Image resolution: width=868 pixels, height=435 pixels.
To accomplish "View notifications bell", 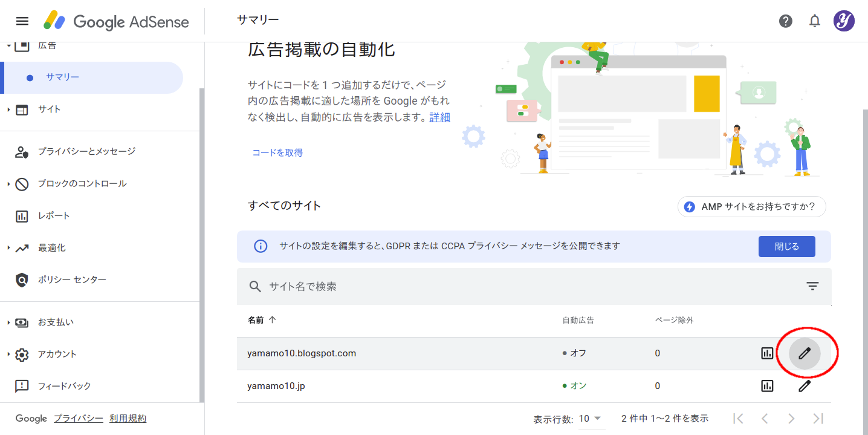I will pos(815,21).
